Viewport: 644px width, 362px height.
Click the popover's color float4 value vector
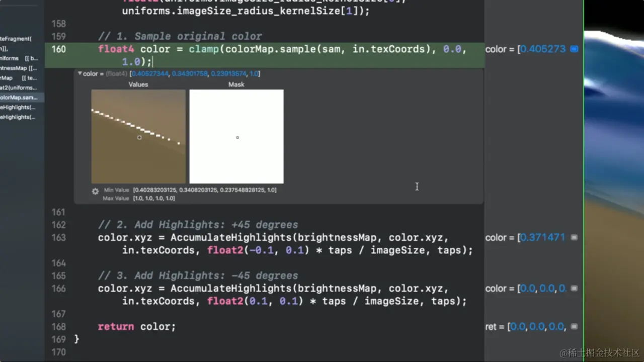(x=195, y=73)
